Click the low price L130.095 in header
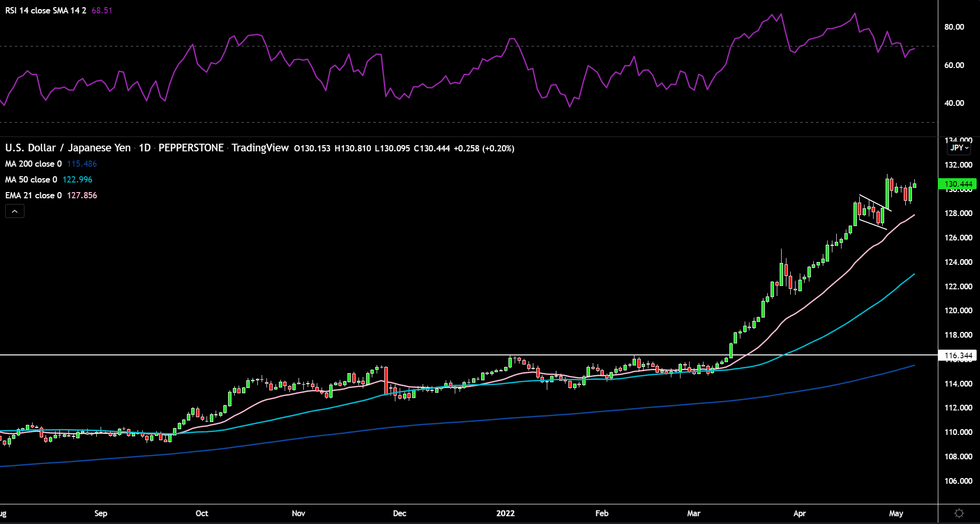Viewport: 980px width, 524px height. (392, 148)
